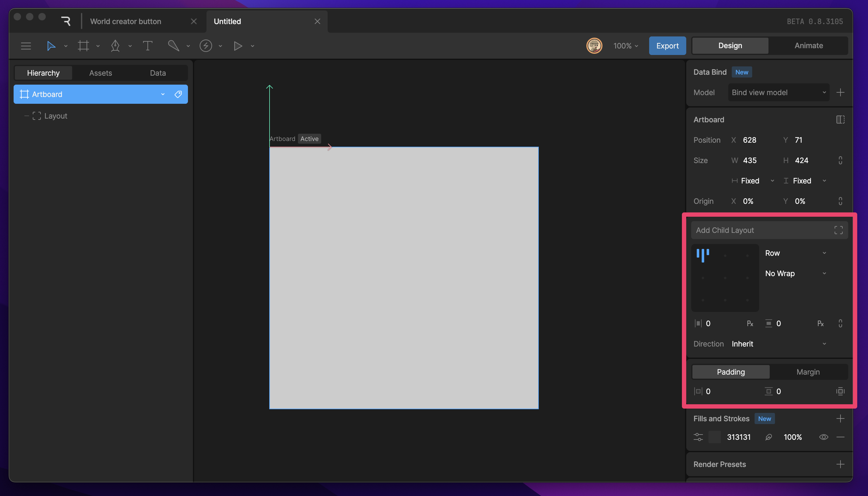
Task: Activate the Select arrow tool
Action: (x=51, y=46)
